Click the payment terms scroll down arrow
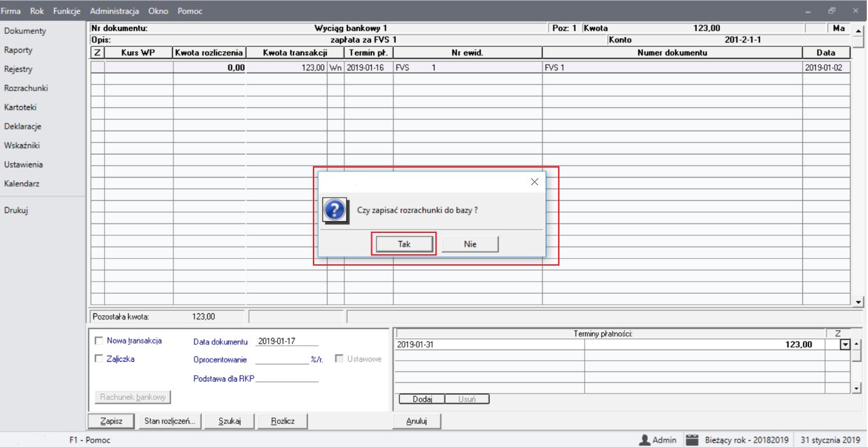This screenshot has height=447, width=868. coord(857,389)
